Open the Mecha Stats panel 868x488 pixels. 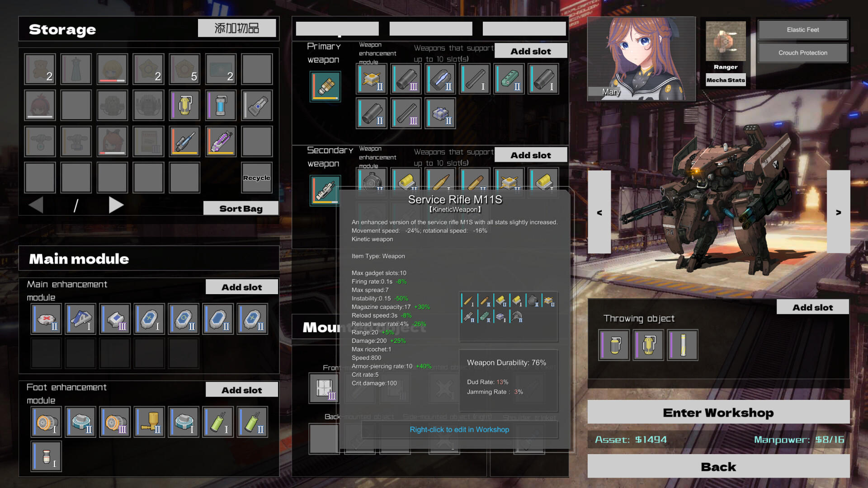(x=726, y=80)
